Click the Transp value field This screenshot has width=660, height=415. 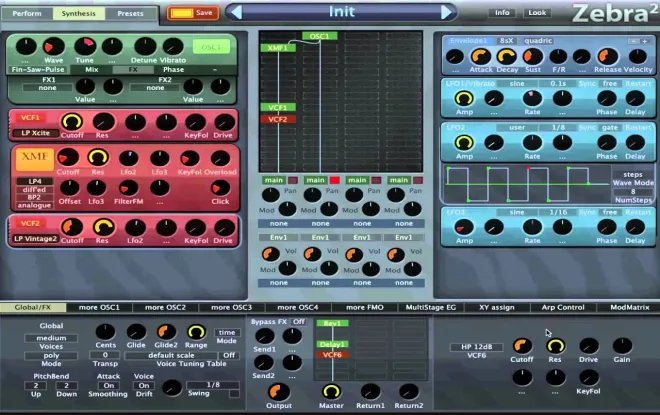(x=105, y=355)
